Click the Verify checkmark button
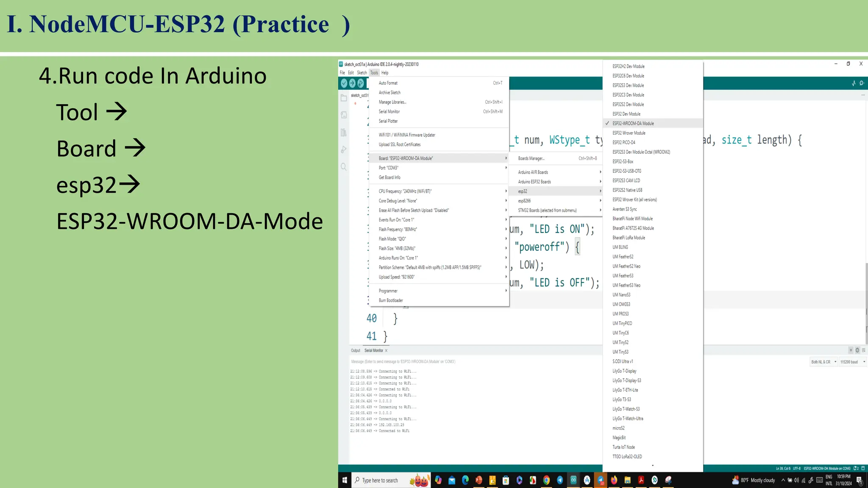Viewport: 868px width, 488px height. pyautogui.click(x=344, y=83)
